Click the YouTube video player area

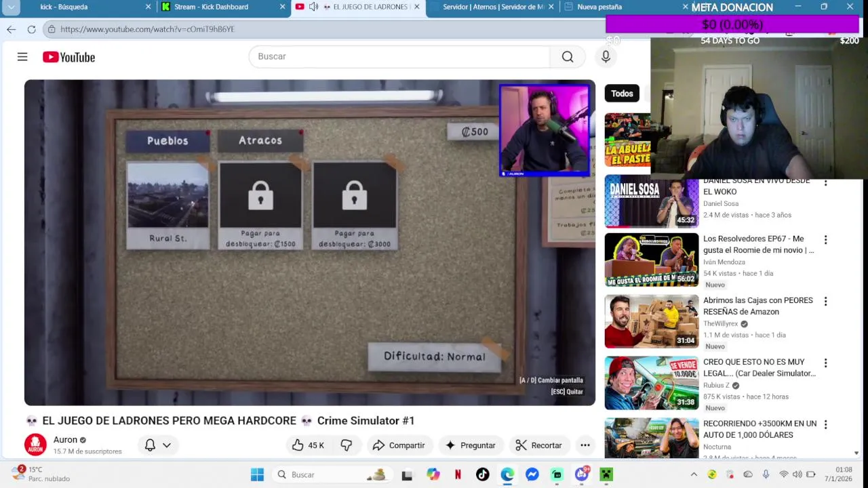(x=310, y=243)
